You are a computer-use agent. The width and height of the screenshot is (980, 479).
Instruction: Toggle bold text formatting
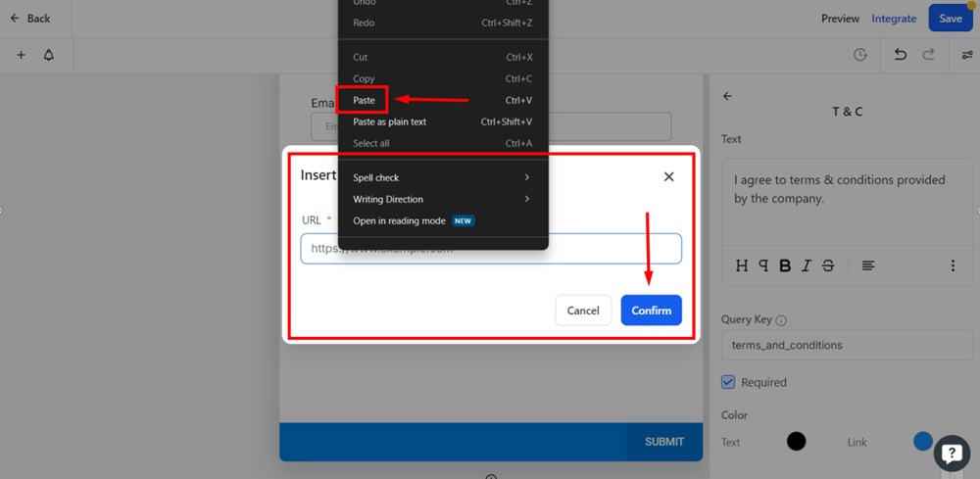785,265
